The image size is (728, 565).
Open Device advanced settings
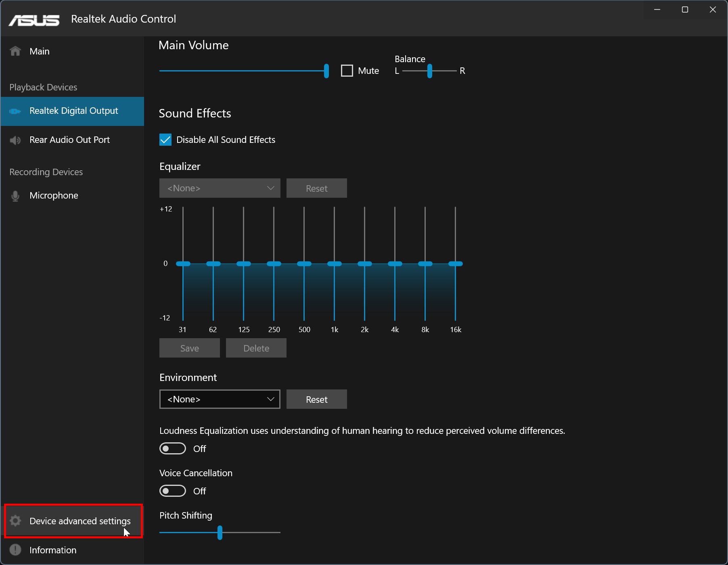click(73, 521)
